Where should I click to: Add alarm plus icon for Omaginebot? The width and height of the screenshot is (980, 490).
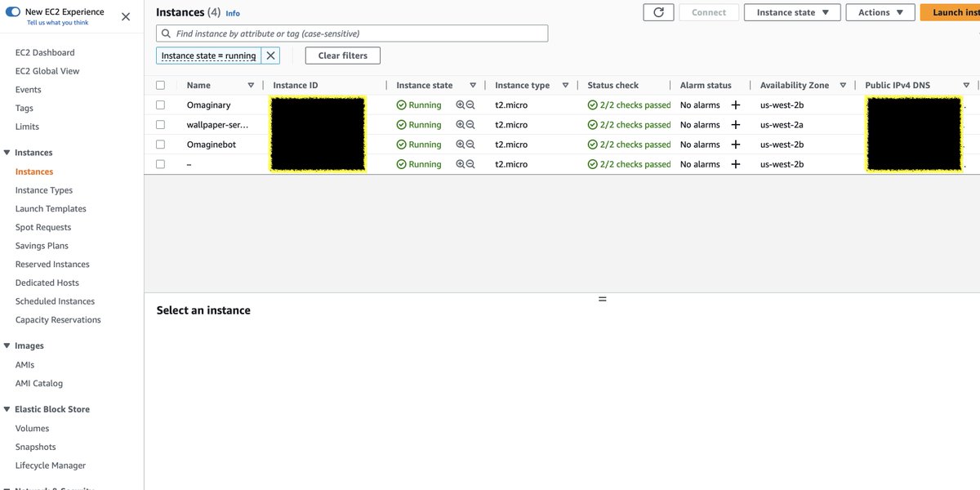pyautogui.click(x=735, y=145)
